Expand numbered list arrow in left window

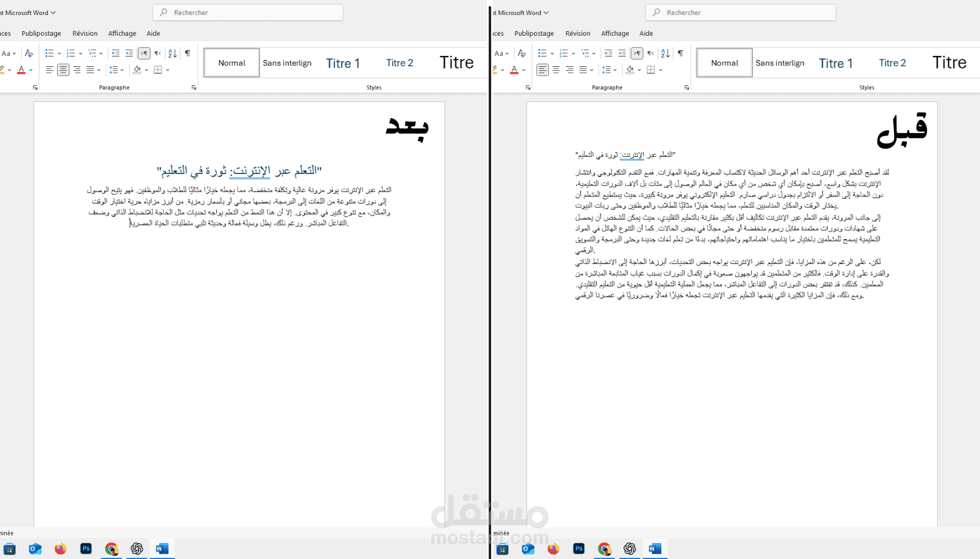click(80, 54)
